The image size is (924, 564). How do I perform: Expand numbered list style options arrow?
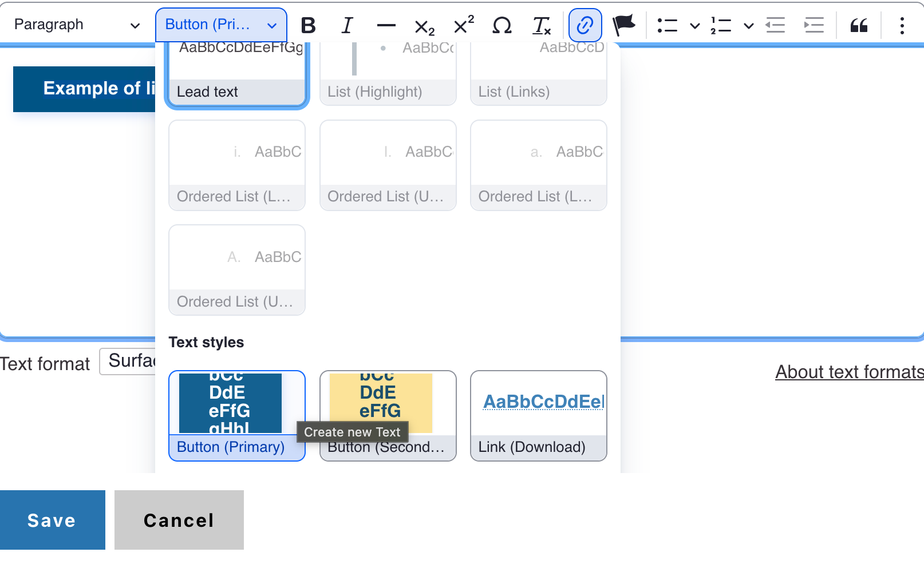(x=748, y=25)
